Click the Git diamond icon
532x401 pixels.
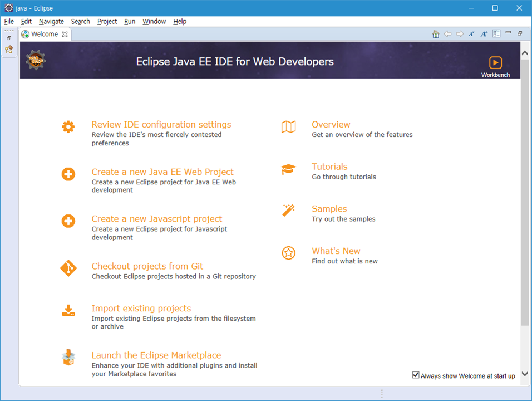(68, 268)
